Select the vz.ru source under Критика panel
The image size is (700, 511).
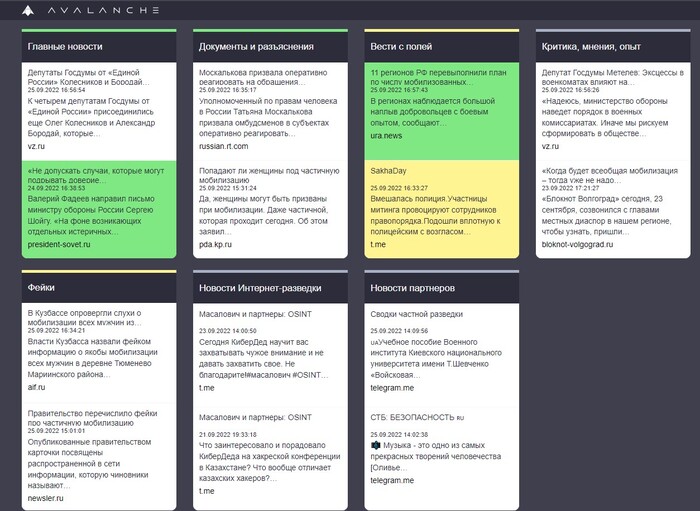click(550, 146)
